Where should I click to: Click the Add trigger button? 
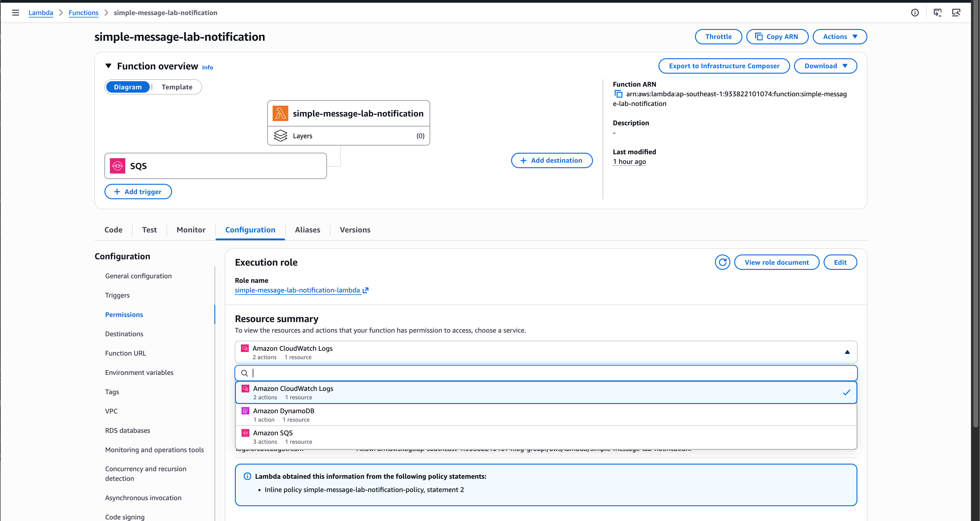pos(138,192)
